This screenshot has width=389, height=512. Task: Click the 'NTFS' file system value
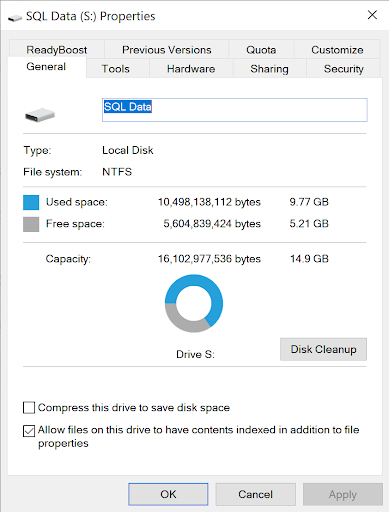[117, 172]
